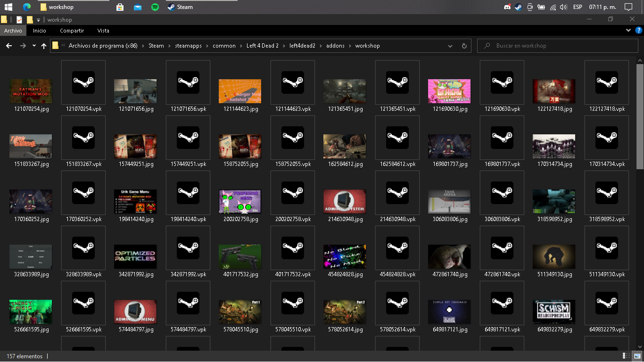Open Microsoft Edge from the taskbar
Screen dimensions: 644x362
point(27,7)
